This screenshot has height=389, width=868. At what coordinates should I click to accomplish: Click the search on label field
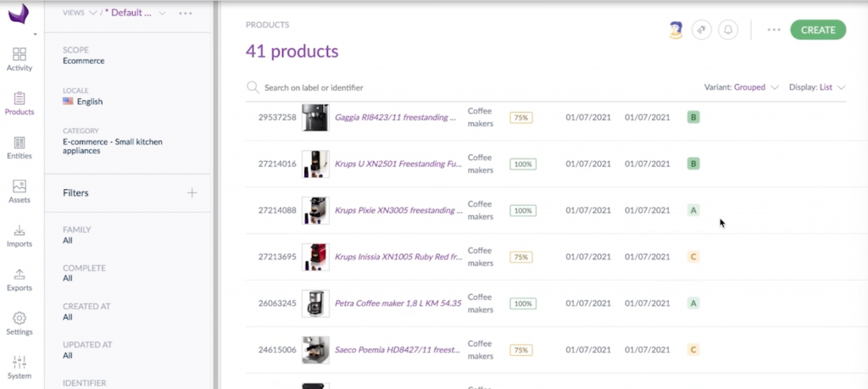click(x=314, y=87)
